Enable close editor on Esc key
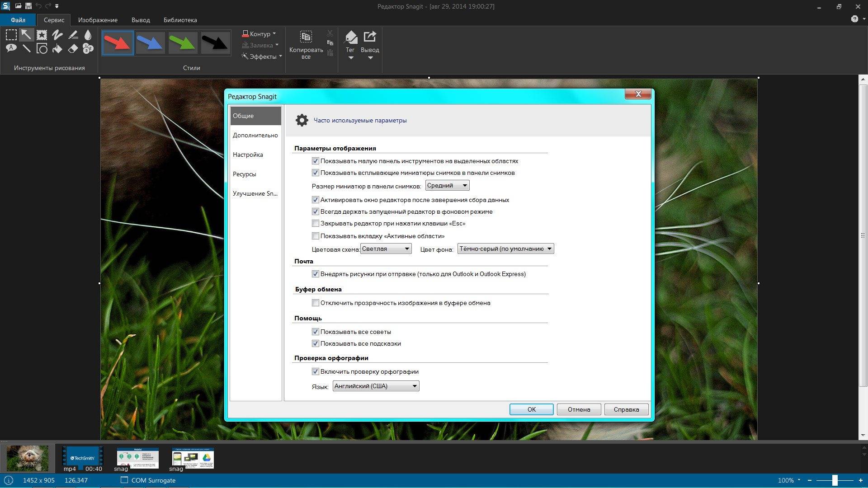This screenshot has height=488, width=868. click(x=316, y=223)
